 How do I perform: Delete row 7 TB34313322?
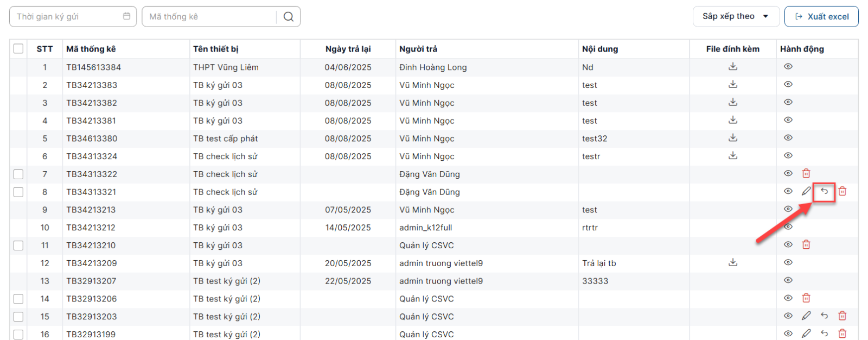pyautogui.click(x=806, y=174)
